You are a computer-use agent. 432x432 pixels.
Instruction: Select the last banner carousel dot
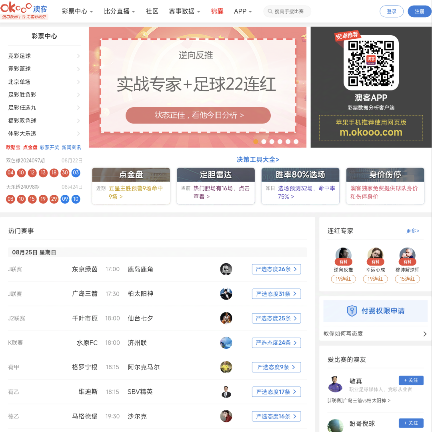point(296,142)
